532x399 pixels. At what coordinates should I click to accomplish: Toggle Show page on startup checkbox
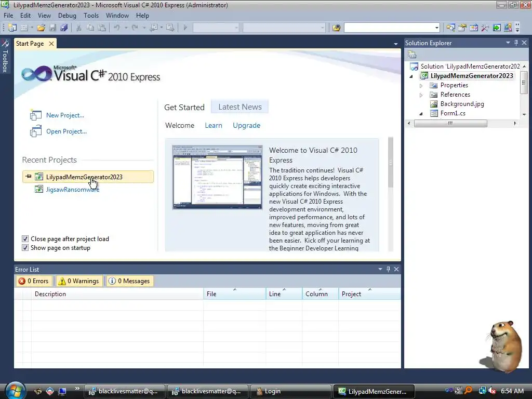[x=25, y=248]
